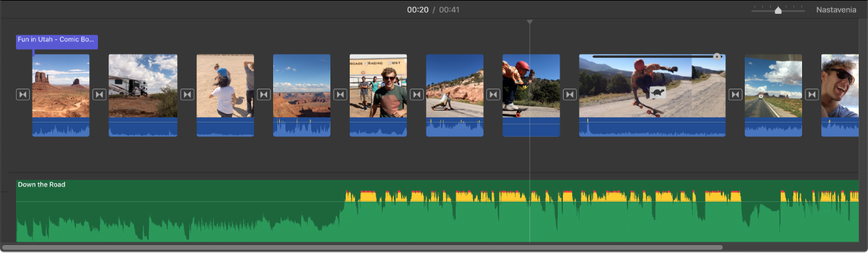Image resolution: width=868 pixels, height=253 pixels.
Task: Click transition icon between desert and RV clips
Action: [99, 95]
